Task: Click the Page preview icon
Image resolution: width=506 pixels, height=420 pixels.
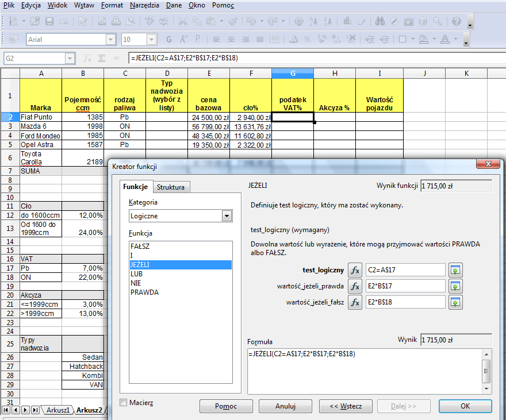Action: pyautogui.click(x=131, y=21)
